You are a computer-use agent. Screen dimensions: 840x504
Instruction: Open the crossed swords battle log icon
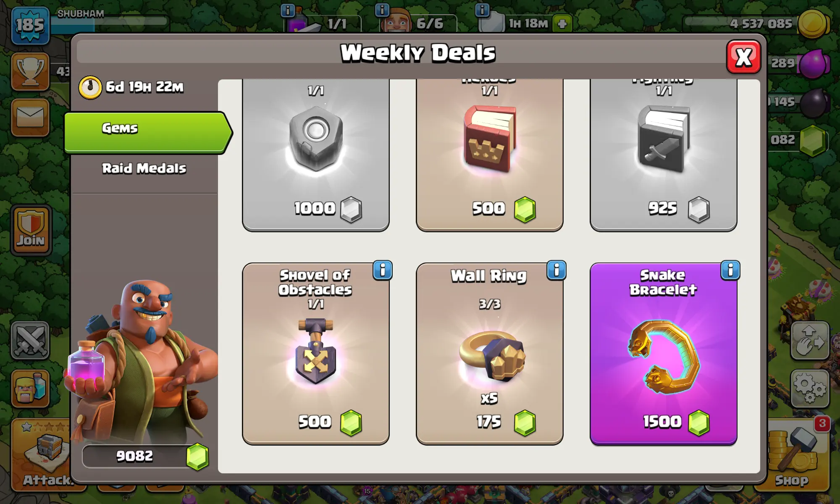30,341
